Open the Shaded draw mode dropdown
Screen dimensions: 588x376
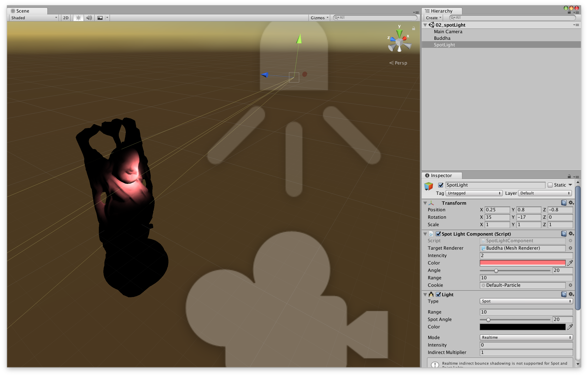point(33,17)
